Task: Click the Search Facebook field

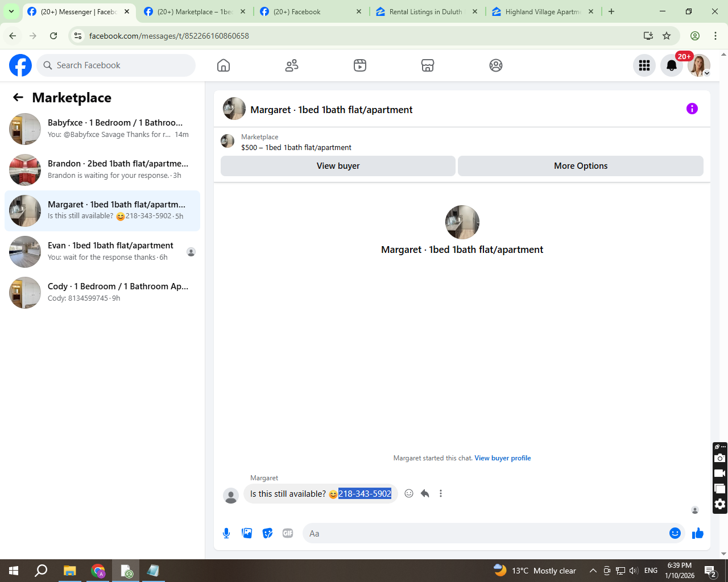Action: coord(116,65)
